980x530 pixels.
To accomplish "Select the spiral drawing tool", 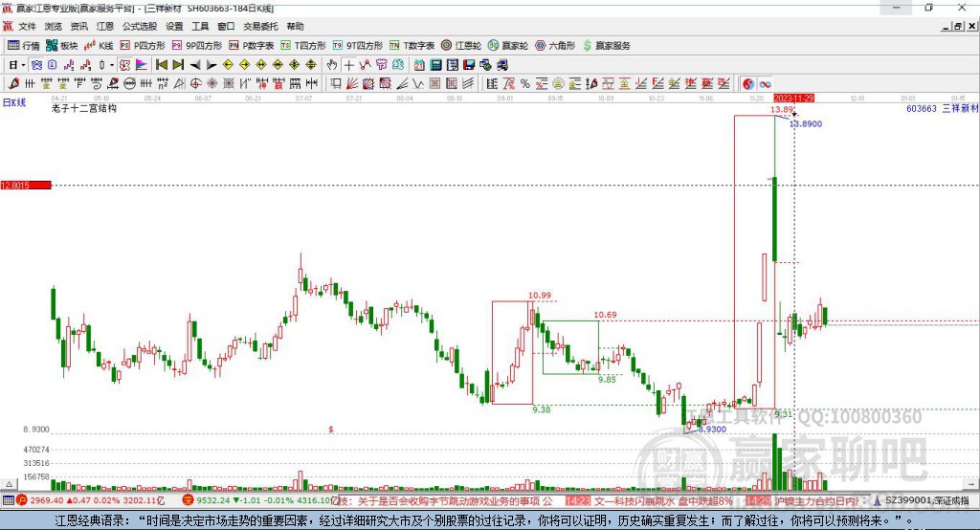I will point(97,84).
